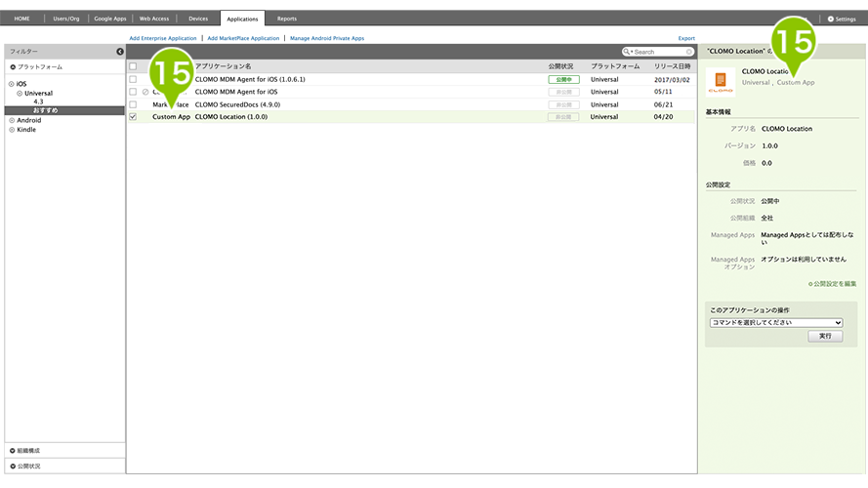Click the 公開中 status badge
The image size is (868, 488).
coord(563,80)
